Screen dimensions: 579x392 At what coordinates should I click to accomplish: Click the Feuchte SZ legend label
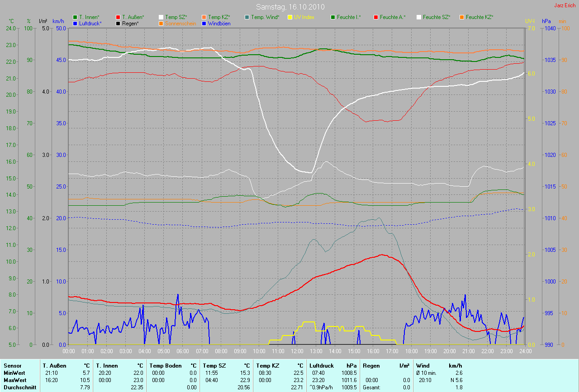pos(437,17)
